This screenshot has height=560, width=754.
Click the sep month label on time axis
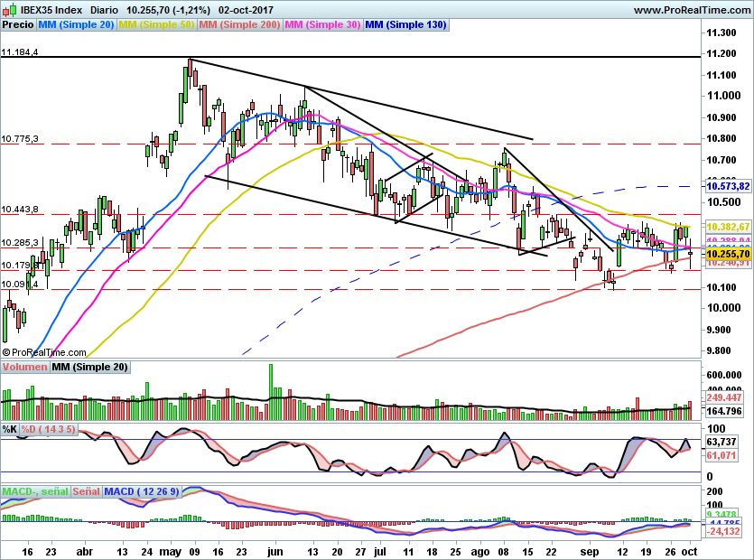(589, 552)
